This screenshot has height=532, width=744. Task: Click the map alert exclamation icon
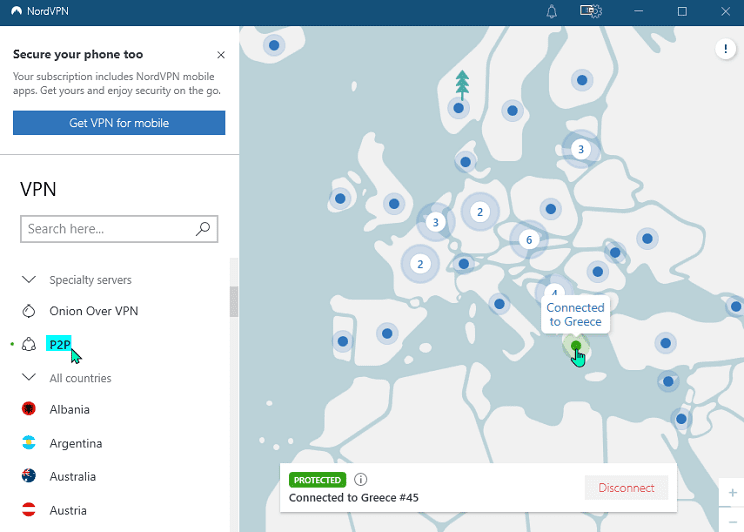[725, 48]
